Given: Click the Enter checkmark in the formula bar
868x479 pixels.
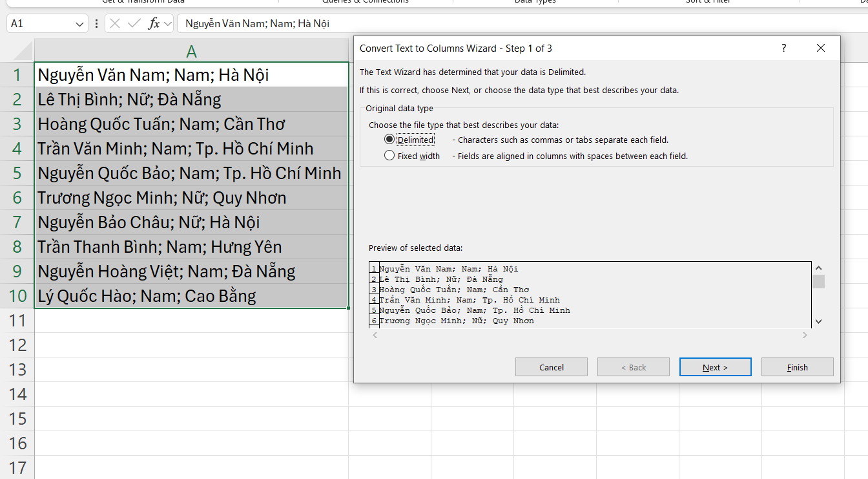Looking at the screenshot, I should pos(134,23).
